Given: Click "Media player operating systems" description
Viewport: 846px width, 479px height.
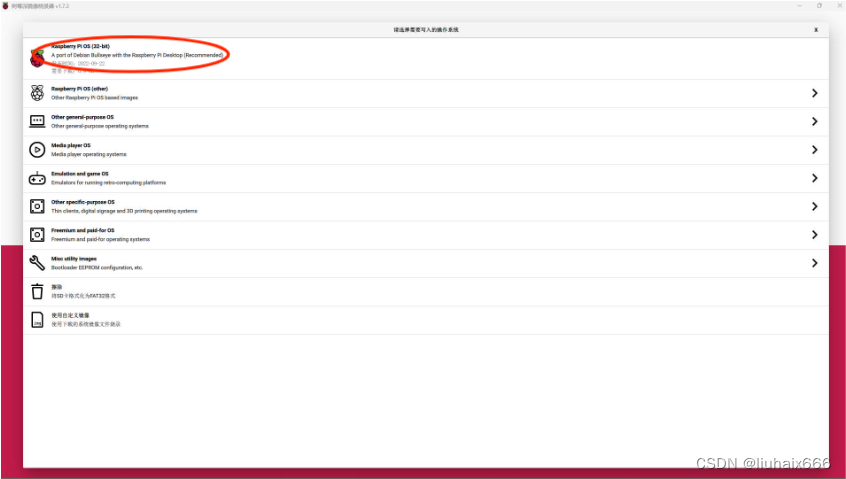Looking at the screenshot, I should click(x=89, y=154).
